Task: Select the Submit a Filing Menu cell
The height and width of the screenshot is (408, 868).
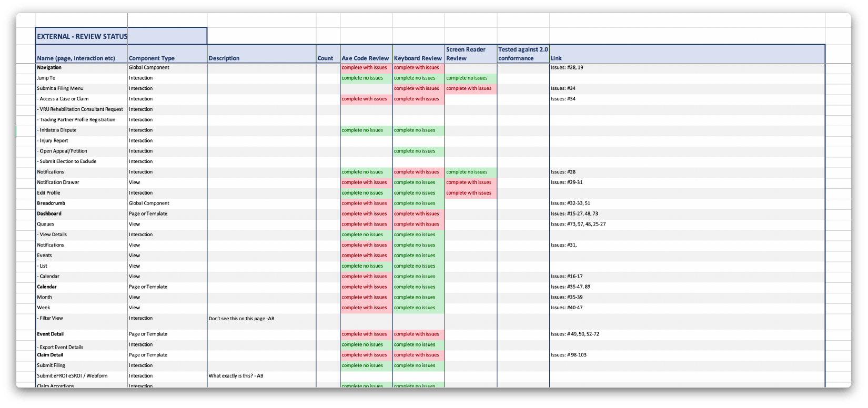Action: pyautogui.click(x=82, y=89)
